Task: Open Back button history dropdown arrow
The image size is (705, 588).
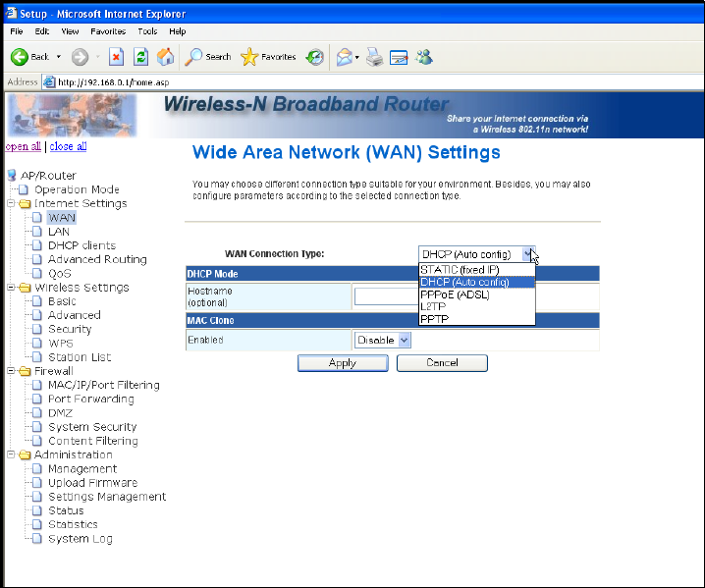Action: point(59,57)
